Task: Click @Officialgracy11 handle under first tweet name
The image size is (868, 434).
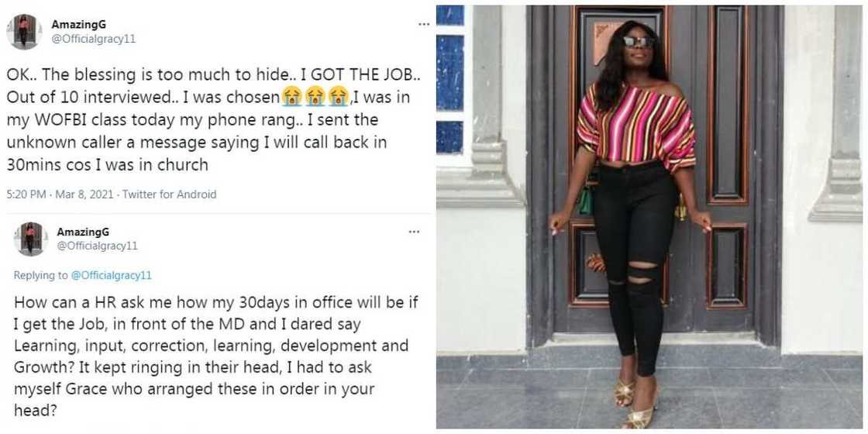Action: tap(93, 40)
